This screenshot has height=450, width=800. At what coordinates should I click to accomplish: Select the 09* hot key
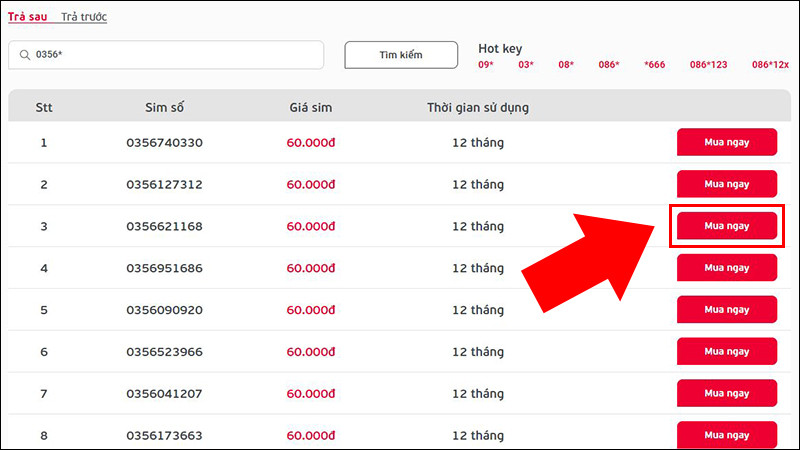(x=486, y=65)
